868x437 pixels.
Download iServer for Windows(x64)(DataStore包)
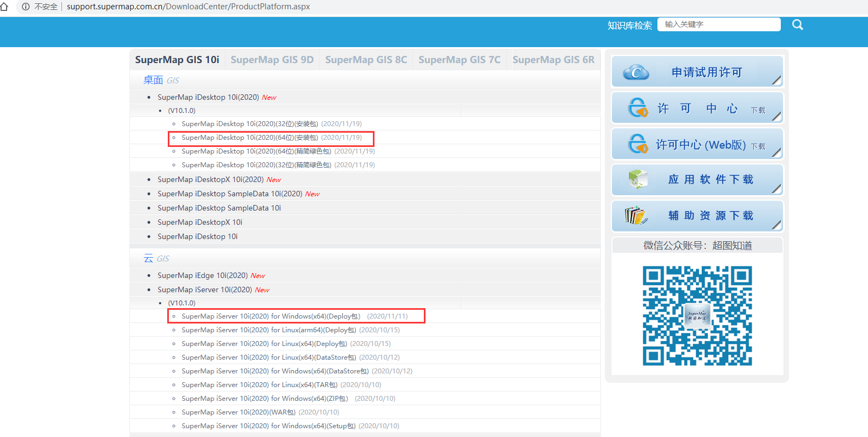275,371
